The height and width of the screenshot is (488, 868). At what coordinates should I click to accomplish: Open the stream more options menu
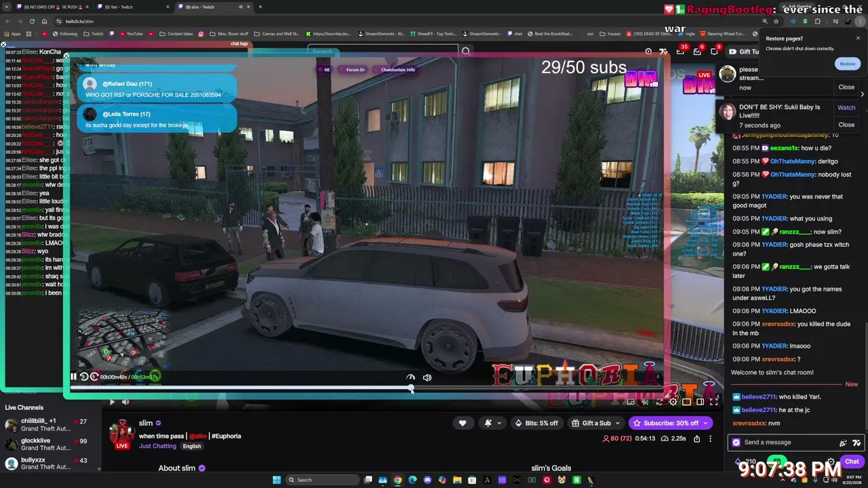tap(710, 439)
